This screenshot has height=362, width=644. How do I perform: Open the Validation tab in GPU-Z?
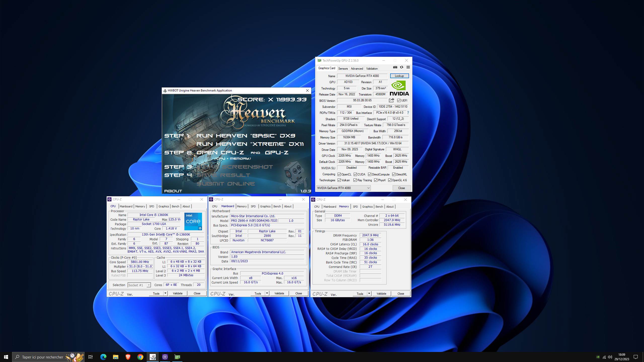pyautogui.click(x=372, y=69)
